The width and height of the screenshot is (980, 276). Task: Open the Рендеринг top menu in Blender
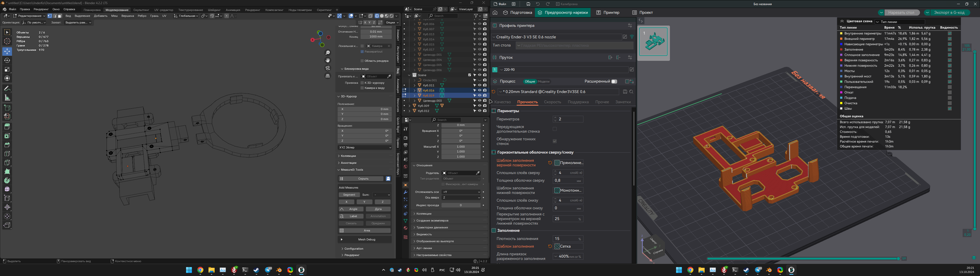point(41,9)
